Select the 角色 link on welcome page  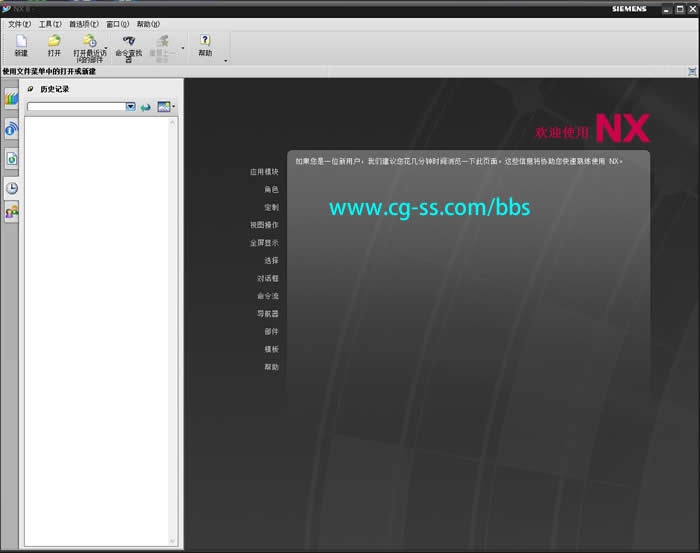click(271, 189)
